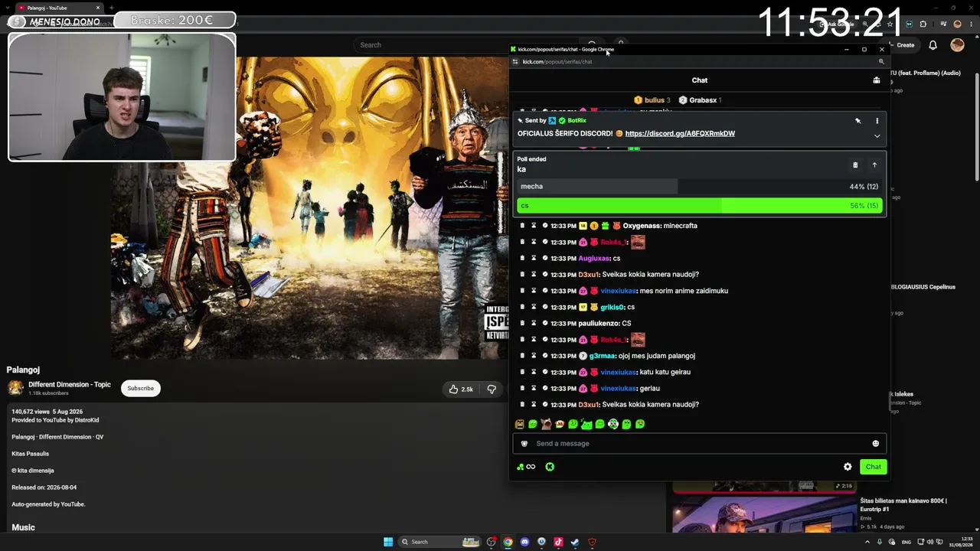Open a new Chrome tab
This screenshot has width=980, height=551.
click(112, 8)
